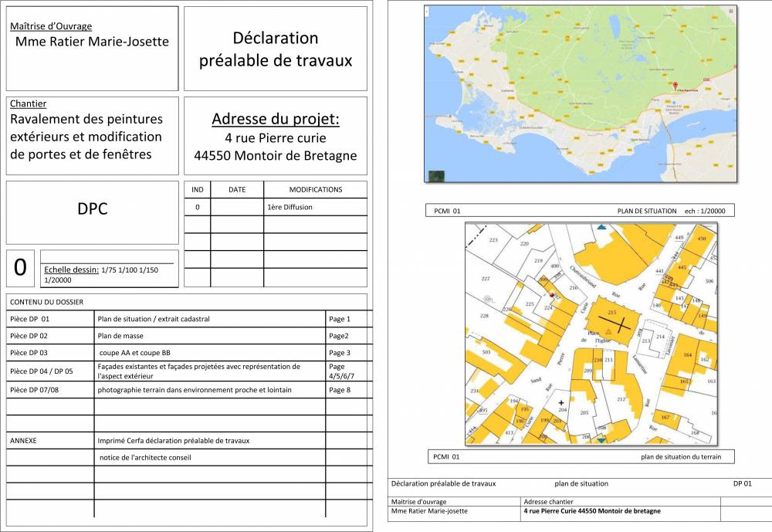Click parcel number 223 on the cadastral map

coord(493,240)
